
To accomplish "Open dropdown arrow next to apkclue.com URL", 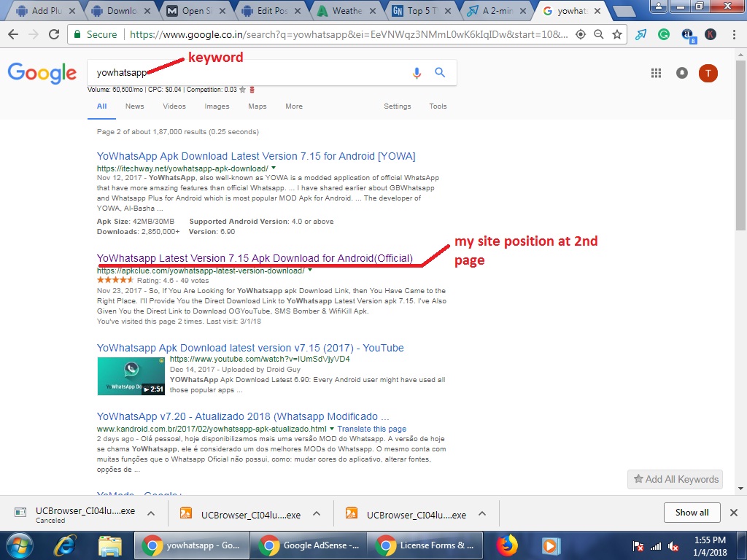I will pyautogui.click(x=310, y=271).
